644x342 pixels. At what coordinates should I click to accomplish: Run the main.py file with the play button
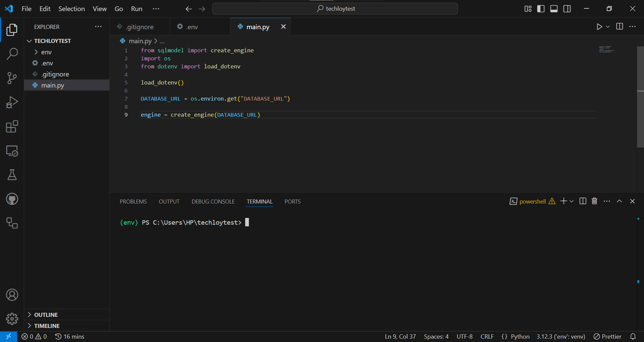(x=600, y=26)
